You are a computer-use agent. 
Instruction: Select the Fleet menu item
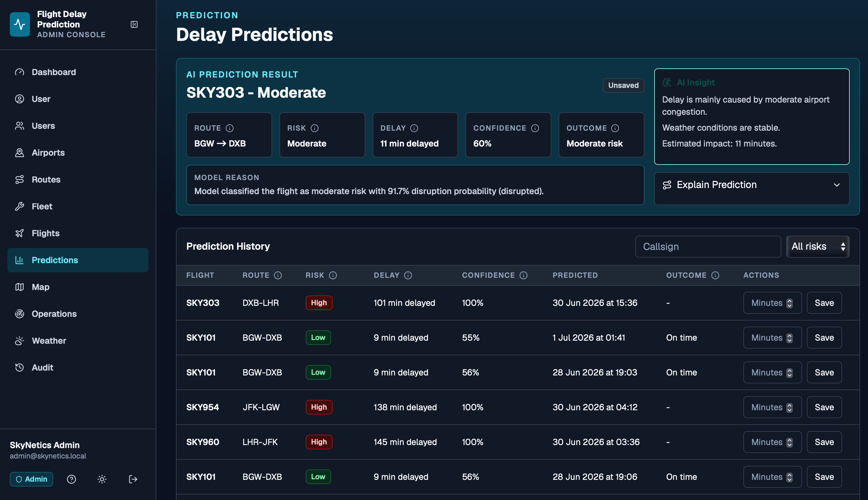tap(78, 206)
